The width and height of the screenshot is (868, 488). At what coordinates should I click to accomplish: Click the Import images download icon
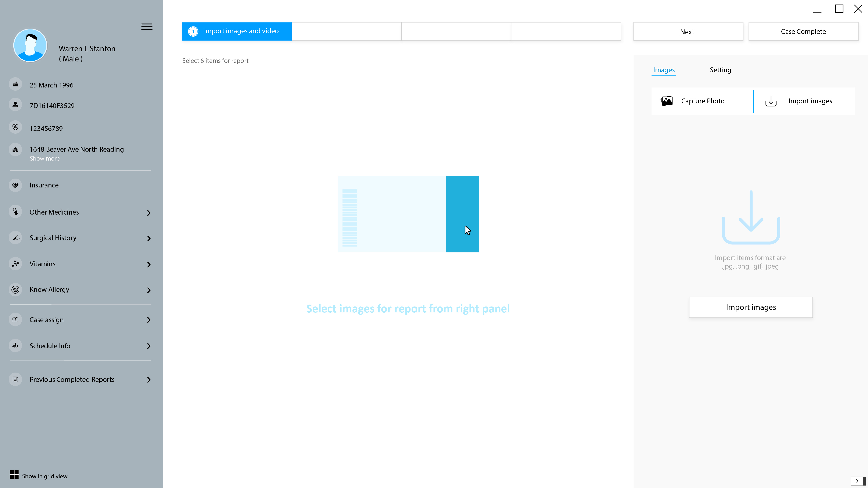(x=771, y=101)
